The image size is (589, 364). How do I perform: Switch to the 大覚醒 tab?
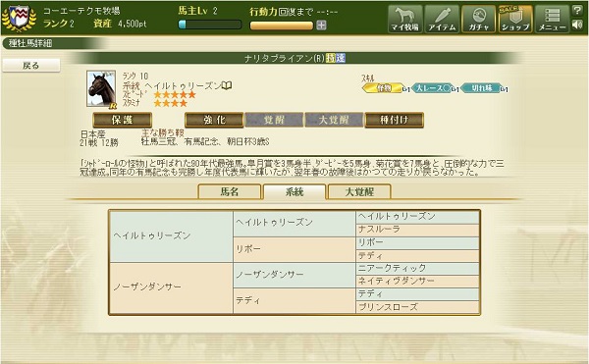click(x=359, y=191)
